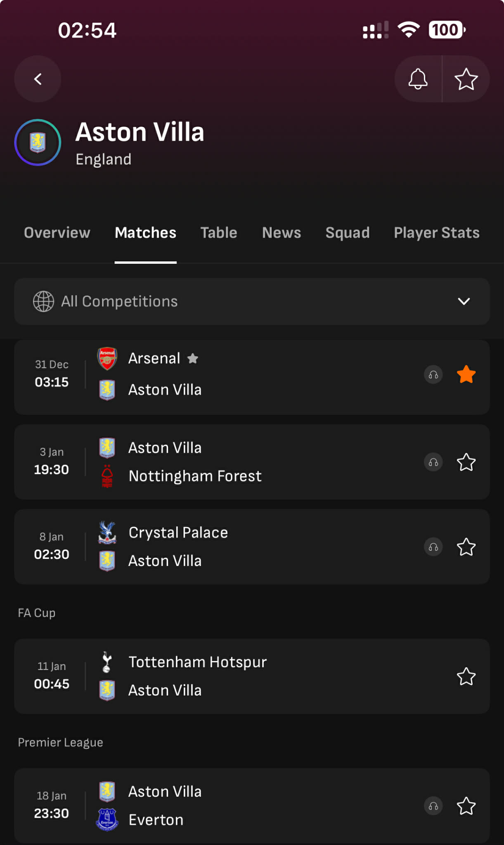Unfavorite the Arsenal vs Aston Villa match

tap(466, 375)
